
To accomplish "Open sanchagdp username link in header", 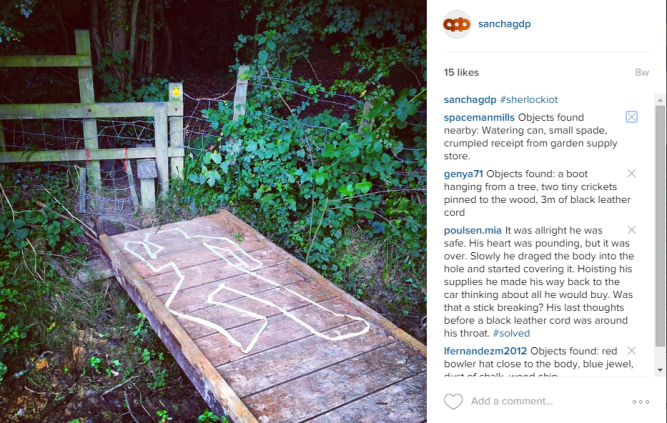I will tap(504, 24).
